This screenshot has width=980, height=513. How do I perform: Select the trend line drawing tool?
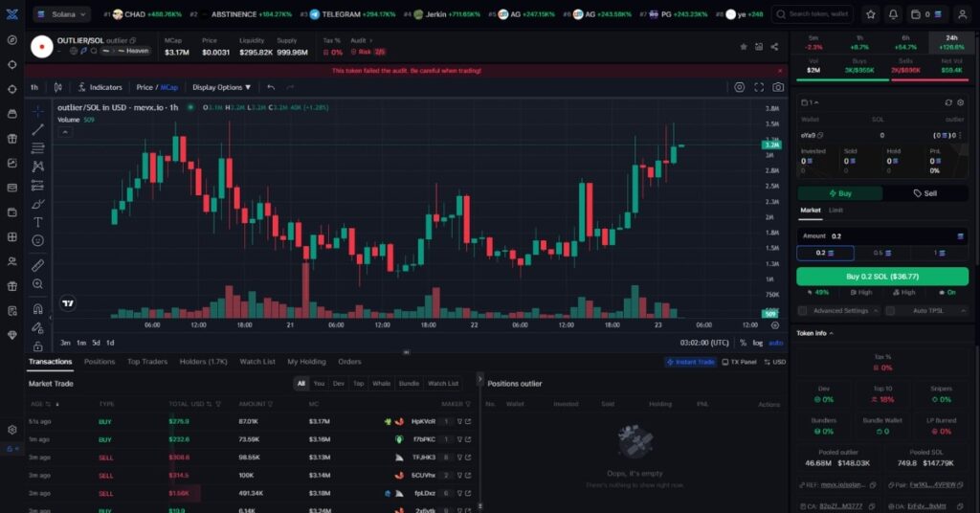pyautogui.click(x=38, y=129)
